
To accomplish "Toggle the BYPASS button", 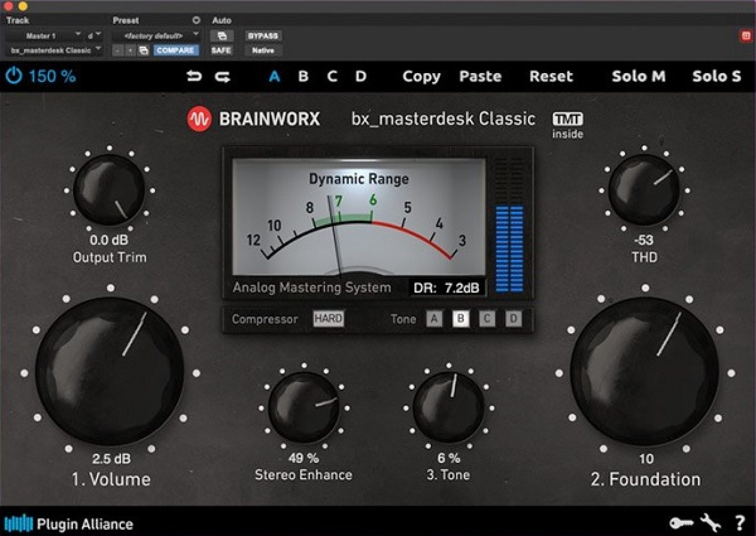I will (263, 36).
